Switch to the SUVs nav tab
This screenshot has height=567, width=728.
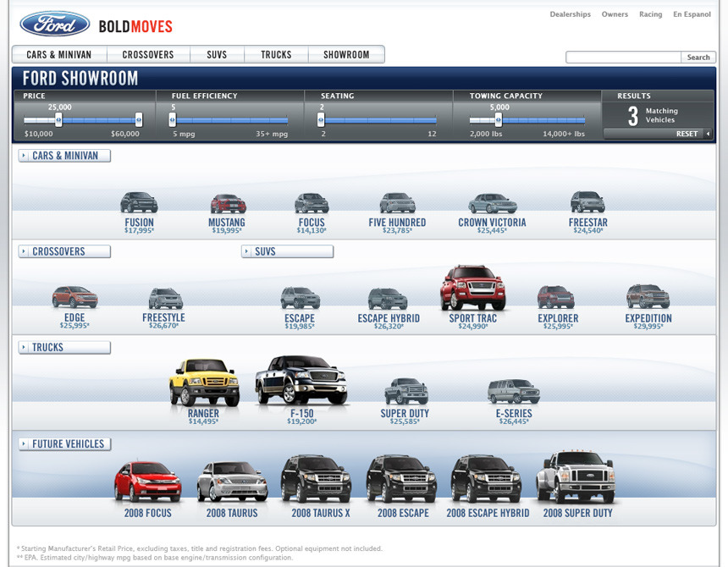click(217, 54)
